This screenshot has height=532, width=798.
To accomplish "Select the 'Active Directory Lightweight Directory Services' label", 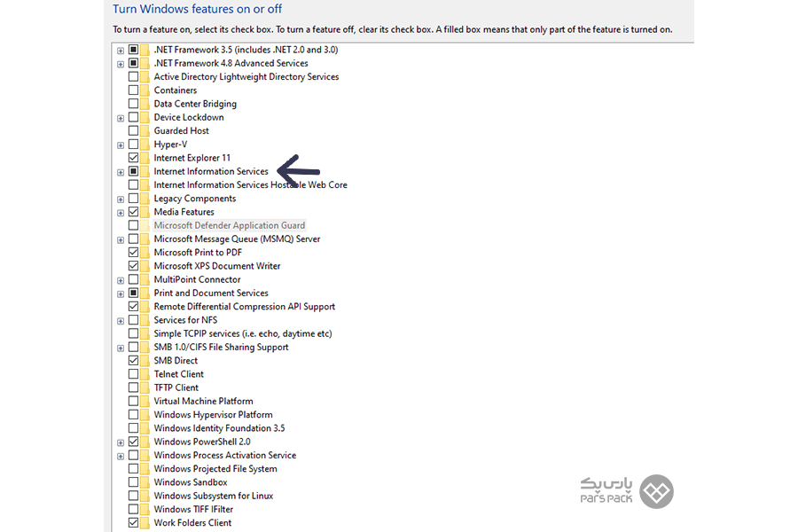I will coord(246,77).
